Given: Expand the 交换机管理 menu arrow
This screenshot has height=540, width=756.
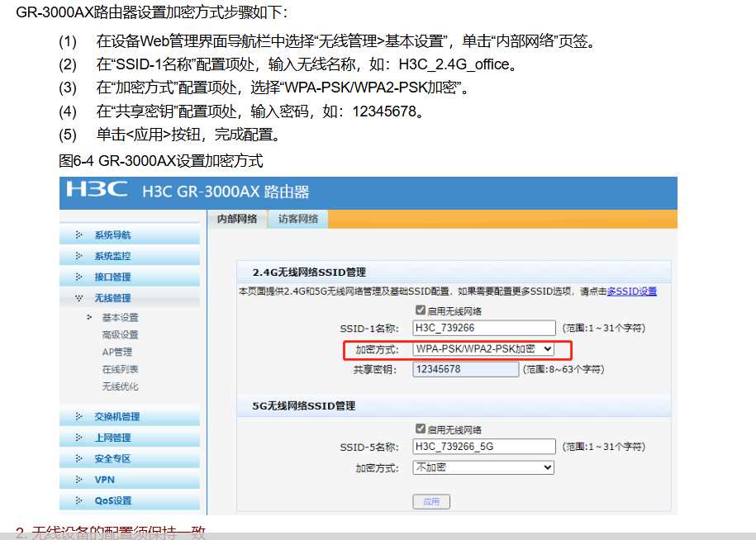Looking at the screenshot, I should point(78,416).
